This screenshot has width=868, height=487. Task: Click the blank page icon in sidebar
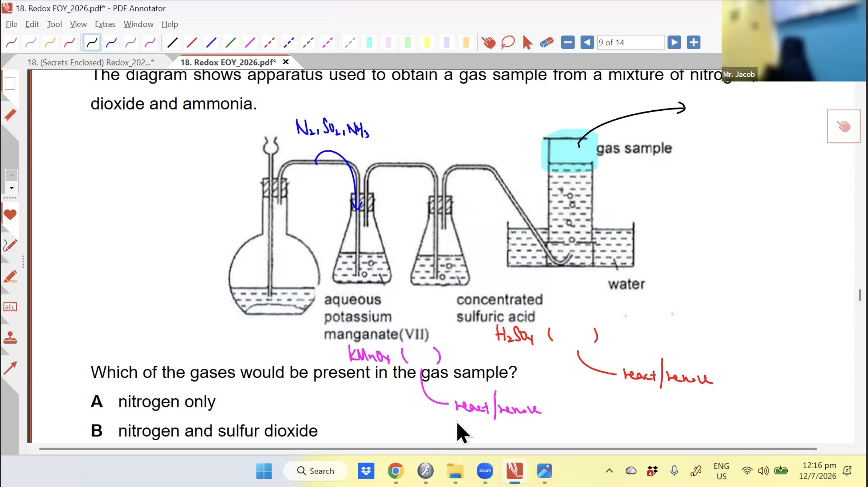pos(10,83)
